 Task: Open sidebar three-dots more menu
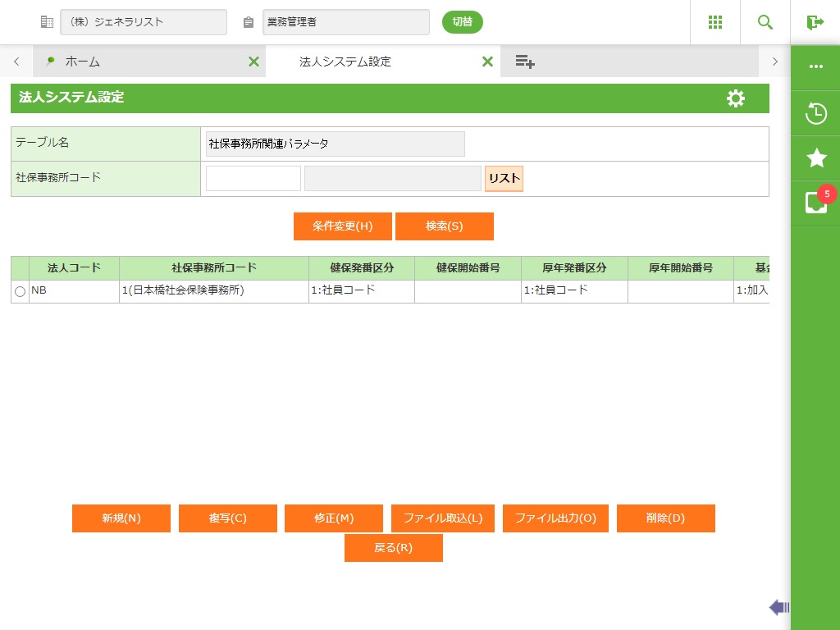[x=815, y=67]
